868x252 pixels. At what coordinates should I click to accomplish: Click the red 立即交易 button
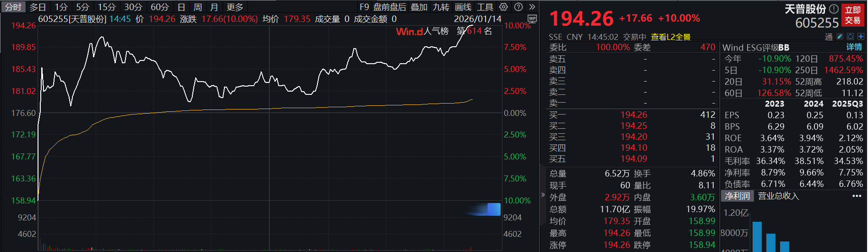(852, 15)
